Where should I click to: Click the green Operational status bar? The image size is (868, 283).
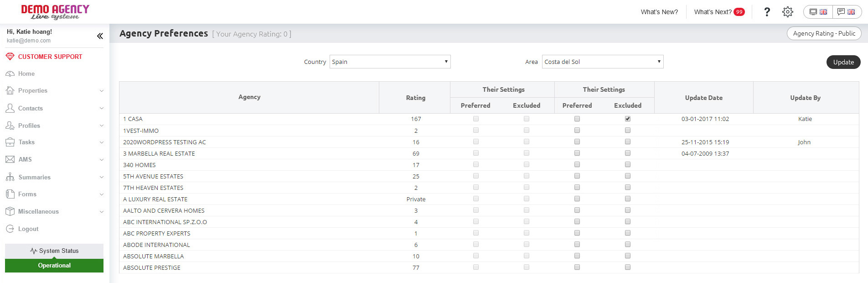point(54,265)
